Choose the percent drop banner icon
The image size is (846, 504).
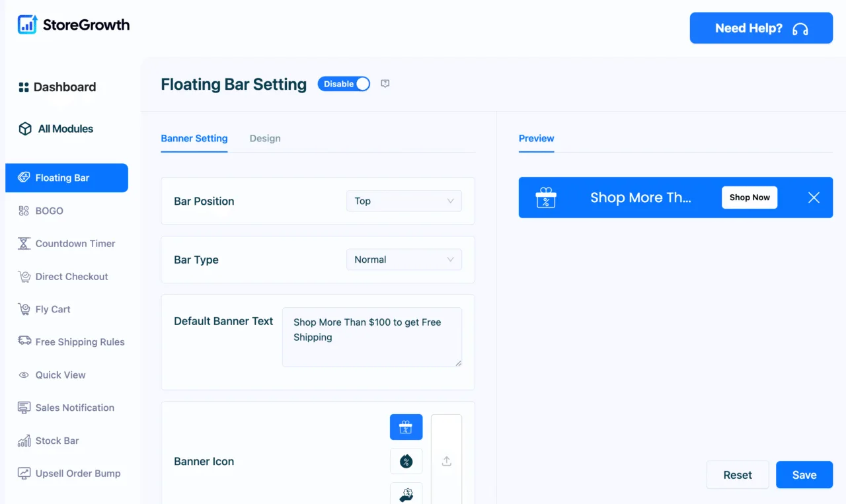pyautogui.click(x=406, y=461)
